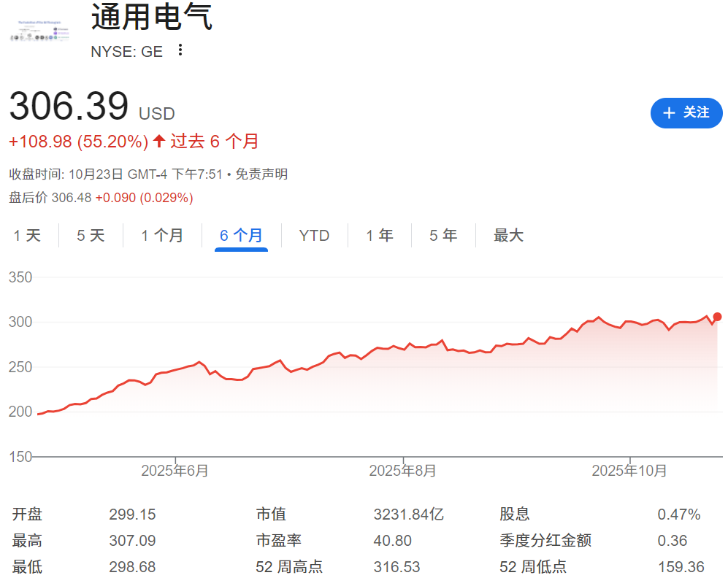This screenshot has width=728, height=578.
Task: Open the three-dot menu beside NYSE: GE
Action: [180, 50]
